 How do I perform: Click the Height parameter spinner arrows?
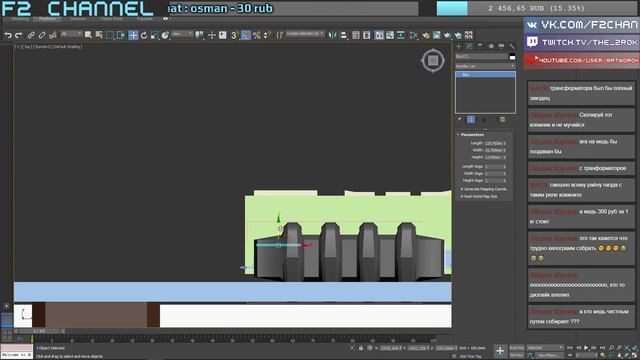click(x=504, y=157)
